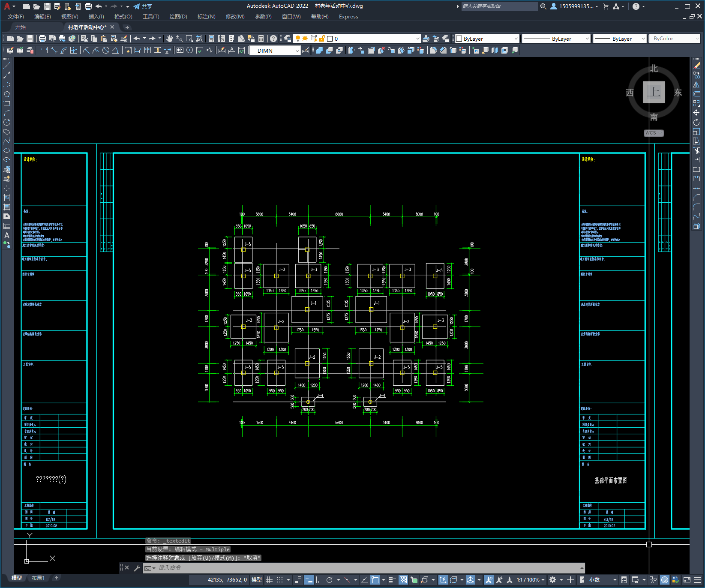The height and width of the screenshot is (588, 705).
Task: Switch to the 开始 start tab
Action: pyautogui.click(x=21, y=27)
